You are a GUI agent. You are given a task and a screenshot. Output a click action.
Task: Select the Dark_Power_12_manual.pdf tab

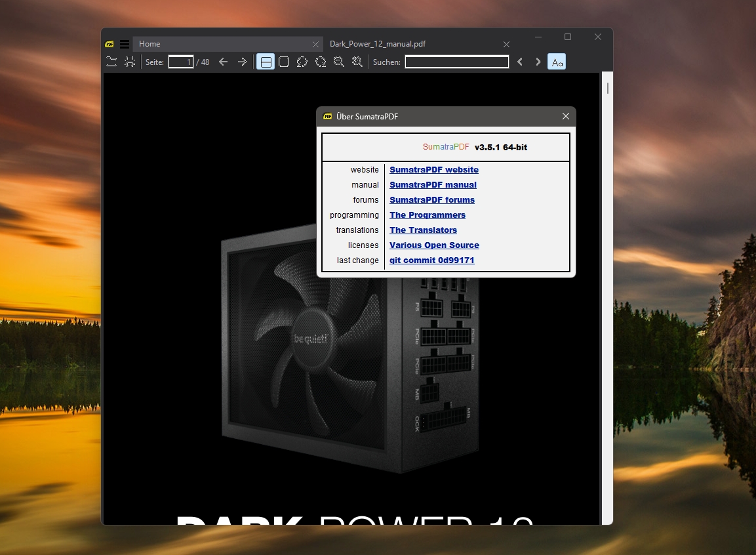418,44
